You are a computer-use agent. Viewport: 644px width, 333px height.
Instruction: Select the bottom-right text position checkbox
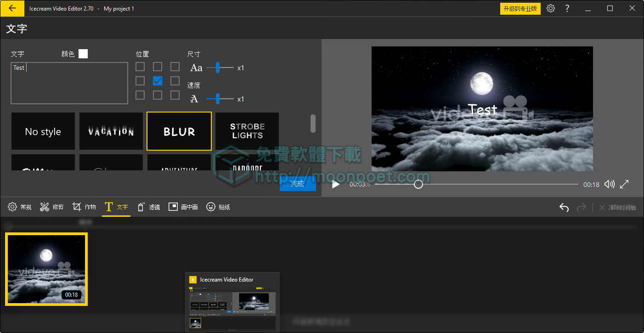click(175, 95)
